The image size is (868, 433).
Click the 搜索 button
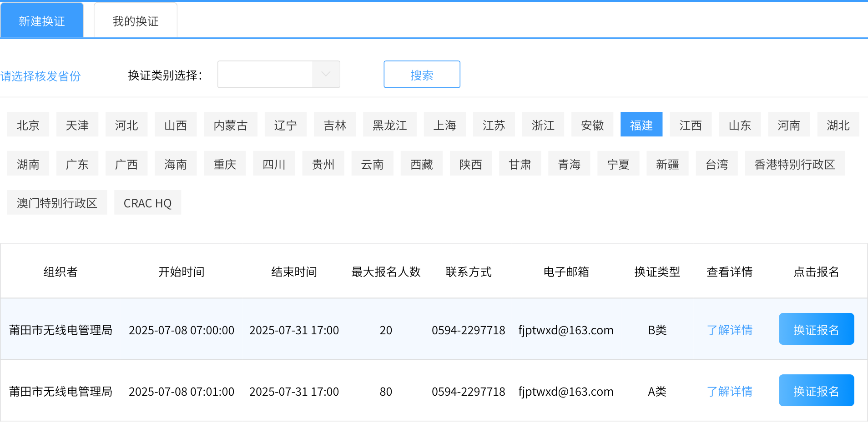point(422,74)
